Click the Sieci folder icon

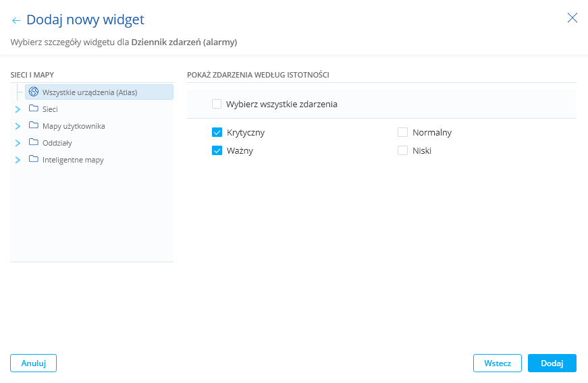tap(34, 109)
